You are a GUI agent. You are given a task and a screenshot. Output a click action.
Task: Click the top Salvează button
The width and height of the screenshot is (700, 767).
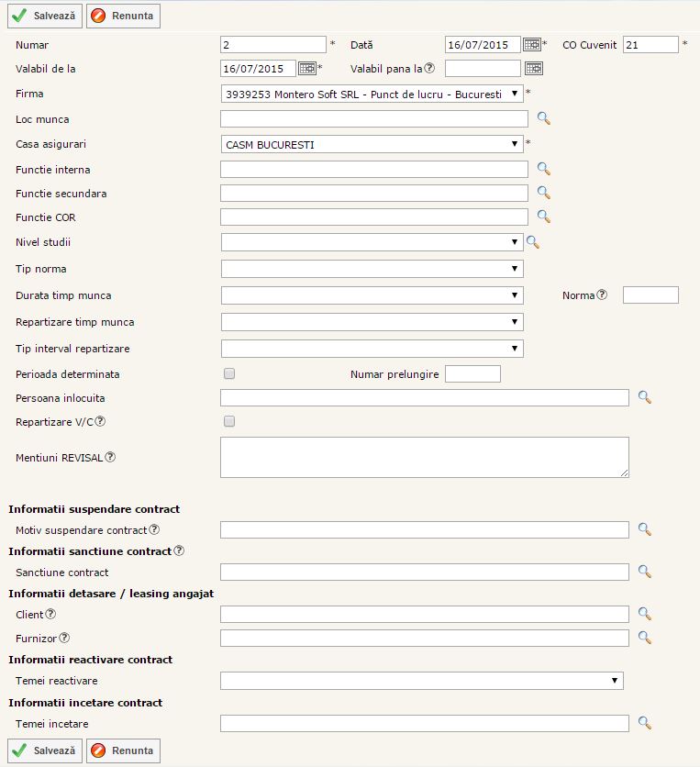pos(44,16)
